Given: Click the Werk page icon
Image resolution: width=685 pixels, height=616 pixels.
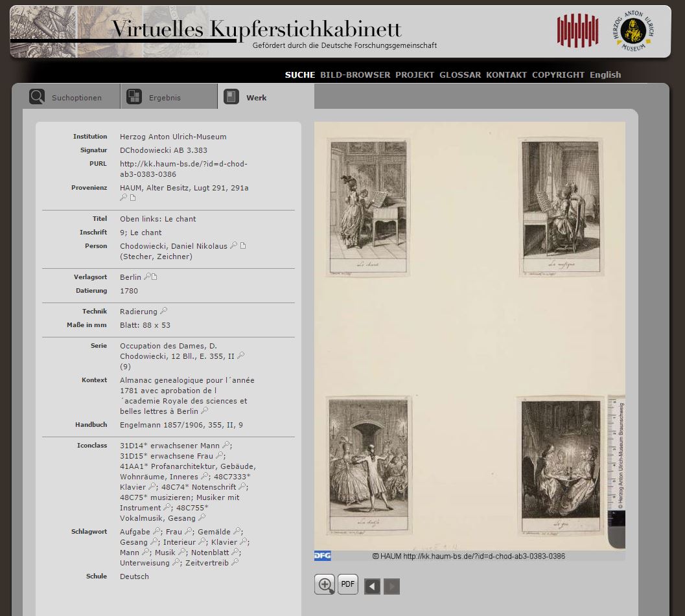Looking at the screenshot, I should point(231,97).
